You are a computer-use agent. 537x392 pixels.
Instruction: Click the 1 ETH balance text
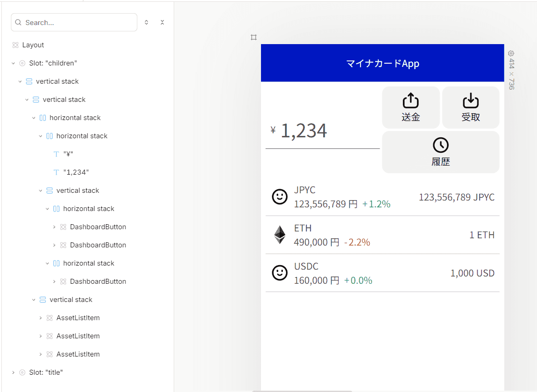[482, 235]
